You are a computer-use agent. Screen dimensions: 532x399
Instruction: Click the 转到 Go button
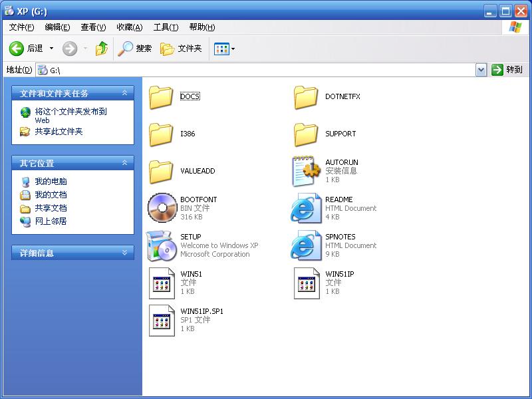(x=507, y=70)
